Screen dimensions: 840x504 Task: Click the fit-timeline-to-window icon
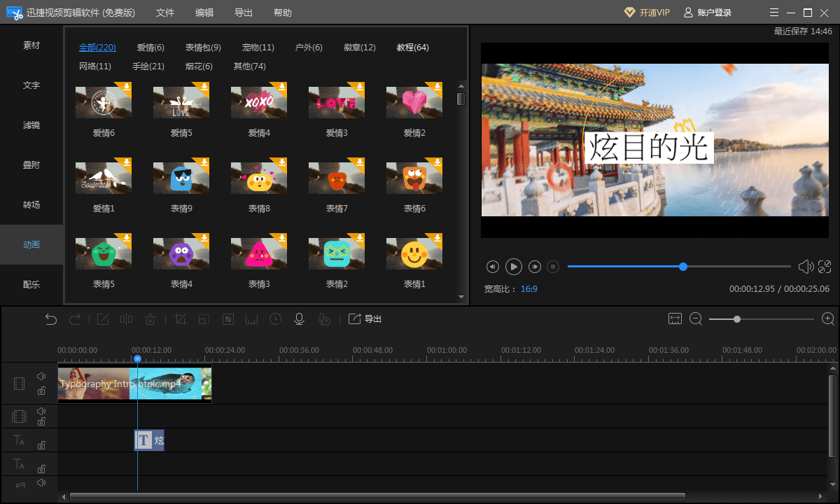tap(675, 318)
